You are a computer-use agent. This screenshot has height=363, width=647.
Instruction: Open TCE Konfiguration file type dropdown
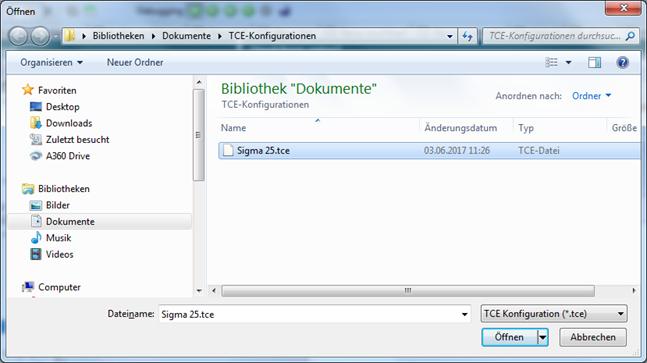pyautogui.click(x=554, y=314)
